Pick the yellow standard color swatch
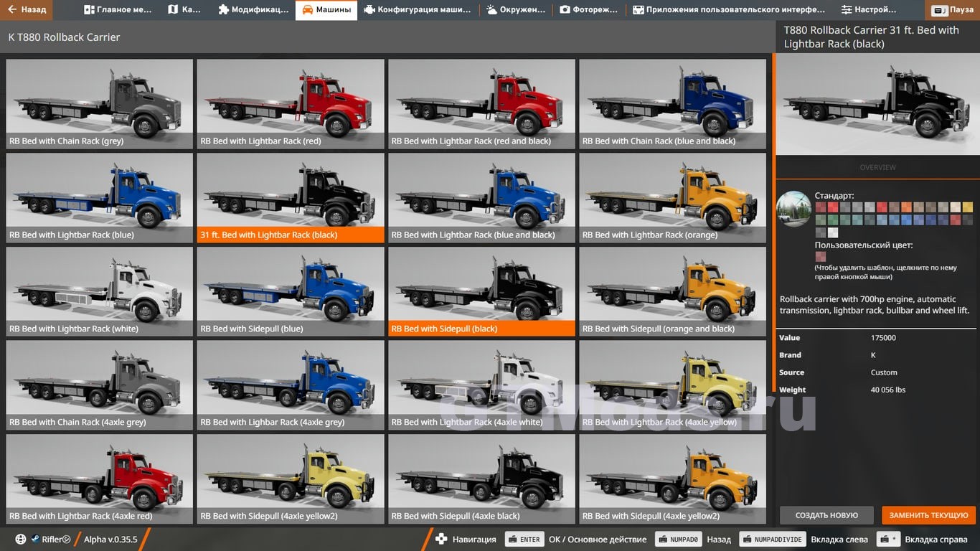980x551 pixels. coord(968,207)
